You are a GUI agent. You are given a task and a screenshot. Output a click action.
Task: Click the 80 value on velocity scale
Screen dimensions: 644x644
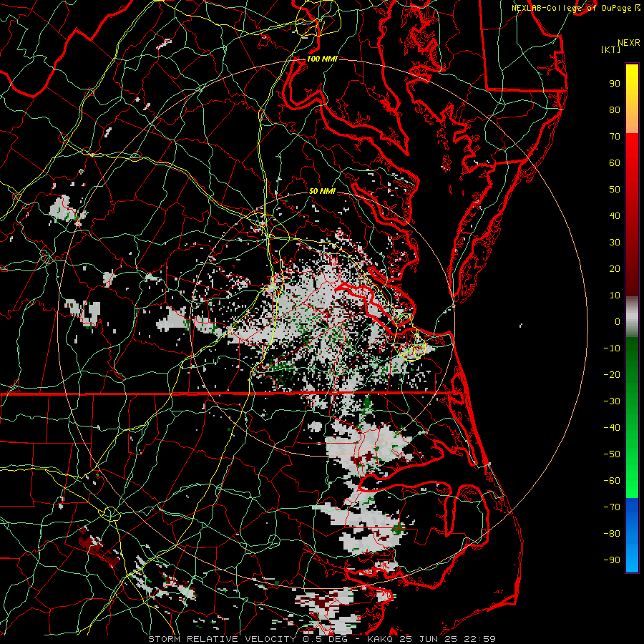(x=615, y=110)
